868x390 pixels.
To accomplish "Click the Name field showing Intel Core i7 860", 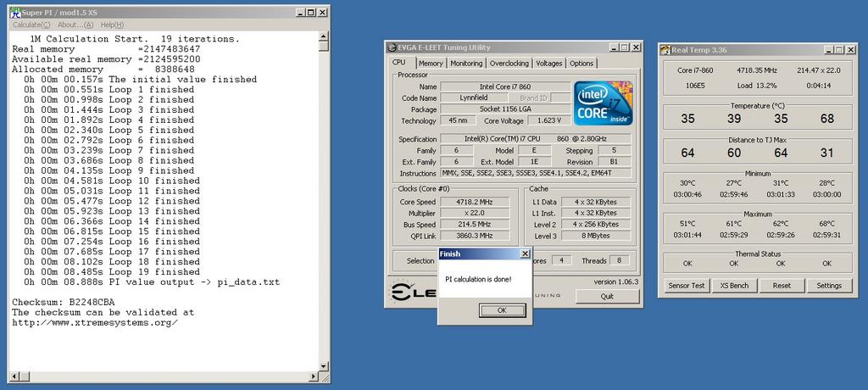I will coord(505,87).
